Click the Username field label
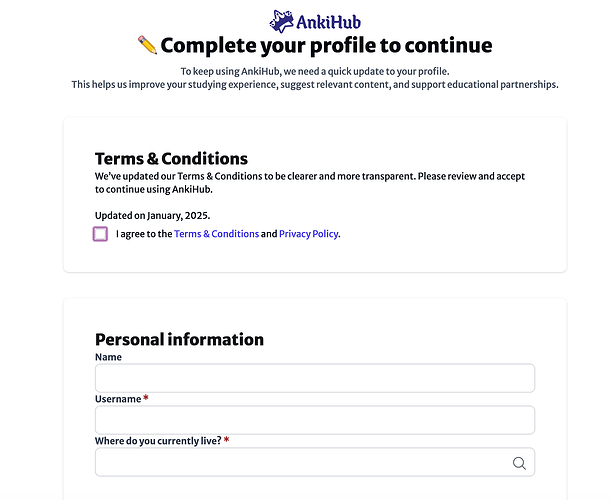 pos(118,399)
